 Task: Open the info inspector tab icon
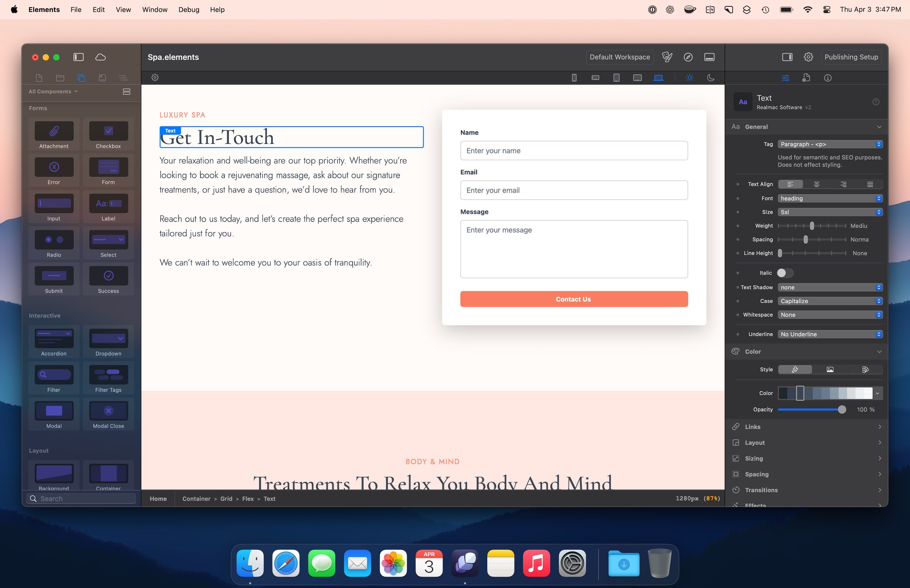click(x=827, y=78)
